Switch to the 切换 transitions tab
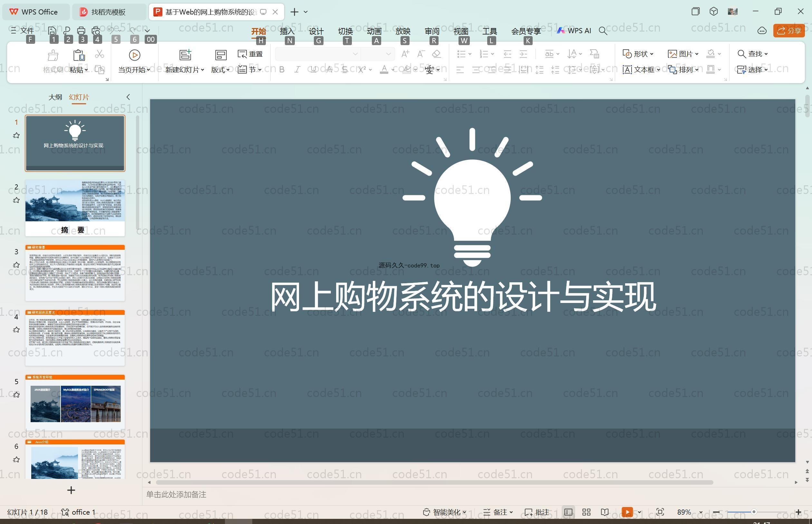812x524 pixels. pyautogui.click(x=345, y=31)
